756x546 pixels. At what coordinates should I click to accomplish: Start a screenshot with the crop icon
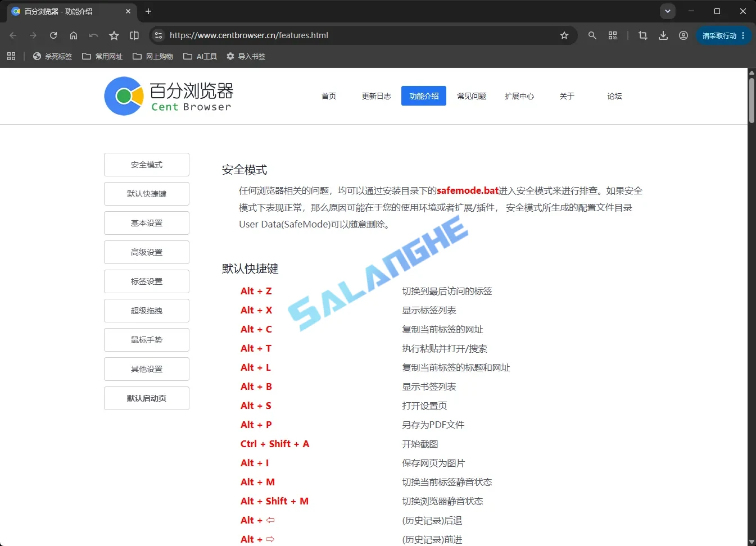pyautogui.click(x=643, y=35)
